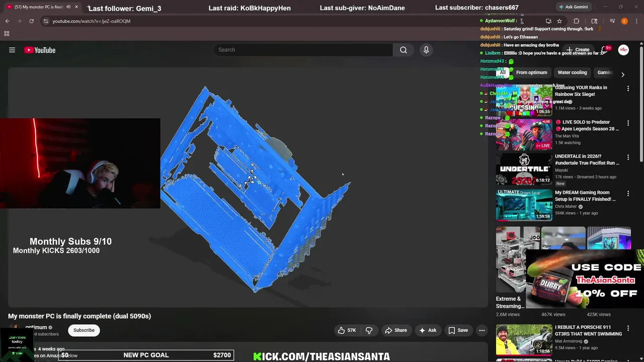Click the Chrome profile avatar
Image resolution: width=644 pixels, height=362 pixels.
[624, 21]
